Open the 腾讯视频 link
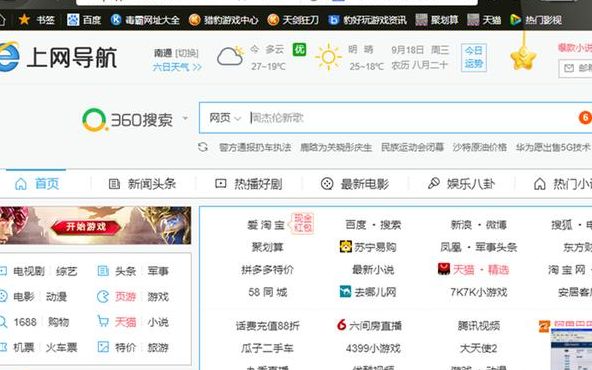The image size is (592, 370). pos(479,325)
